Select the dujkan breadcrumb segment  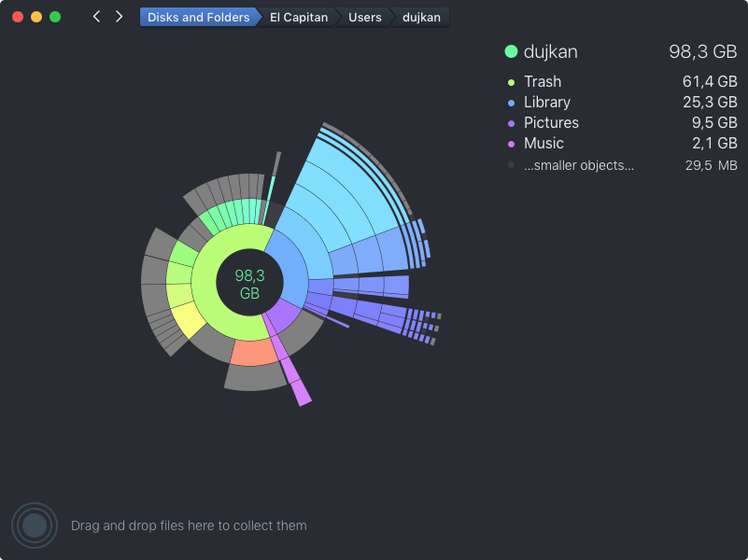click(x=421, y=17)
